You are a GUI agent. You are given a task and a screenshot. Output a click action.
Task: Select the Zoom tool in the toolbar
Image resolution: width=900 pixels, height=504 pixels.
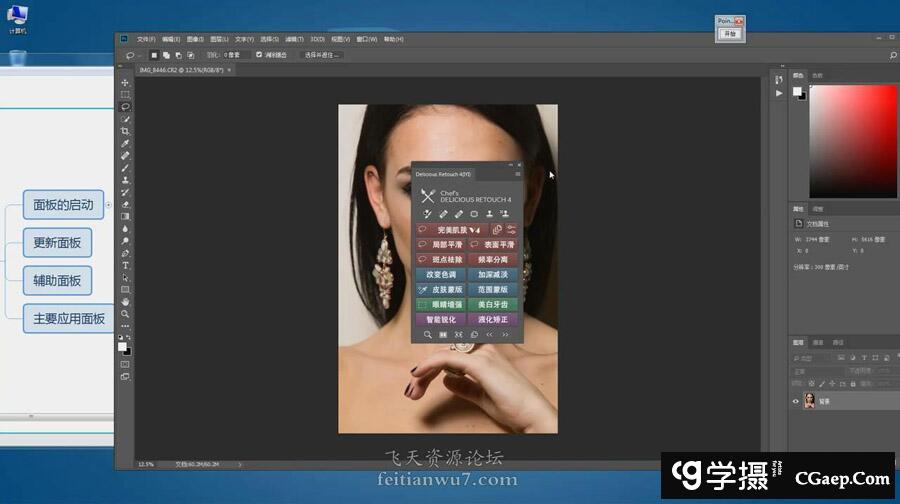pyautogui.click(x=125, y=313)
